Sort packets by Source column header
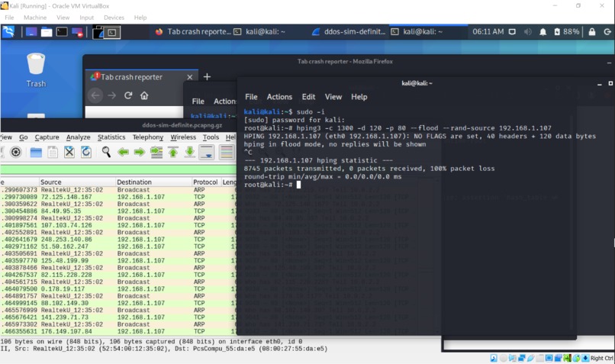 coord(77,182)
